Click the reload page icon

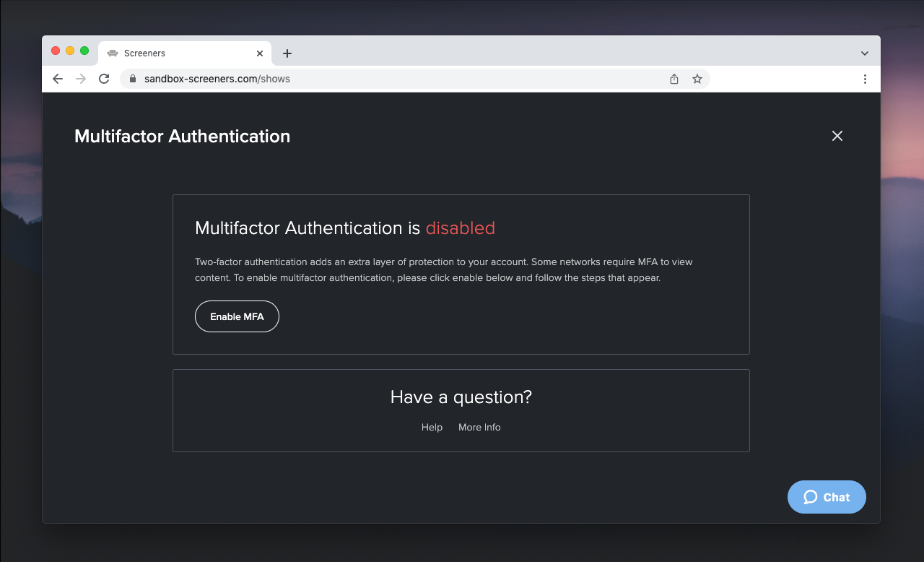click(103, 79)
